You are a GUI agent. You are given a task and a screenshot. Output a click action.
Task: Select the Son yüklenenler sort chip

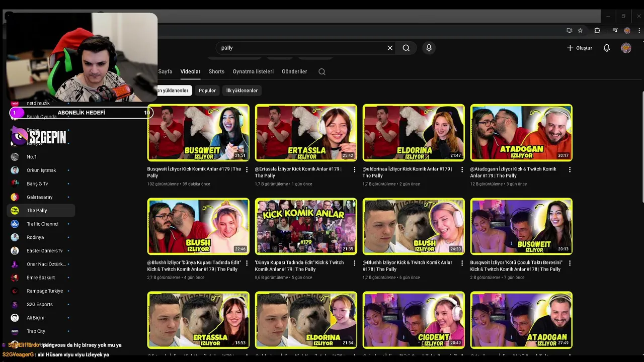174,90
